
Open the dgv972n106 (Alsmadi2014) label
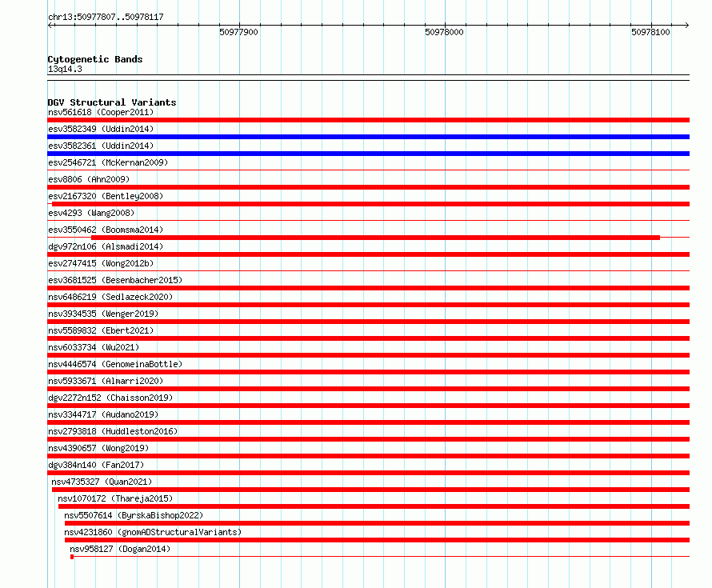click(106, 246)
